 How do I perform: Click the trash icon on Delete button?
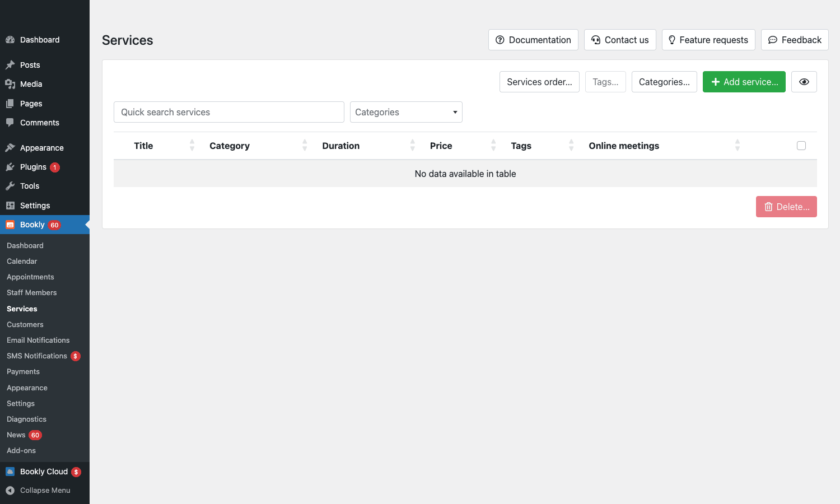768,207
